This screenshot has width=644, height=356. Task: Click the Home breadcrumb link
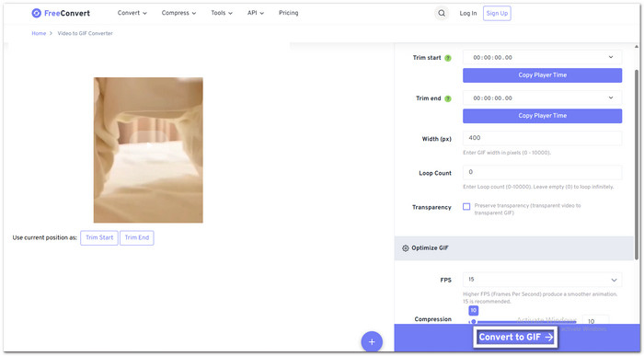[39, 33]
